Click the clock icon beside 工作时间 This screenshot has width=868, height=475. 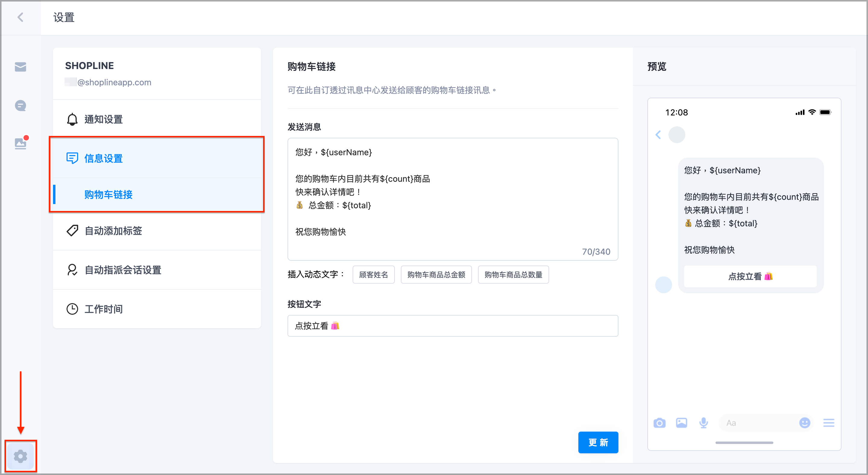coord(72,309)
